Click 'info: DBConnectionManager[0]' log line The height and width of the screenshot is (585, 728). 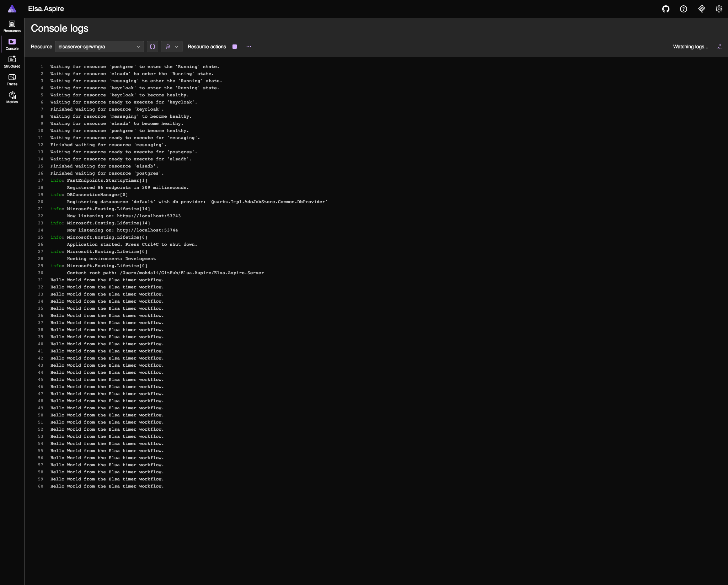point(89,195)
